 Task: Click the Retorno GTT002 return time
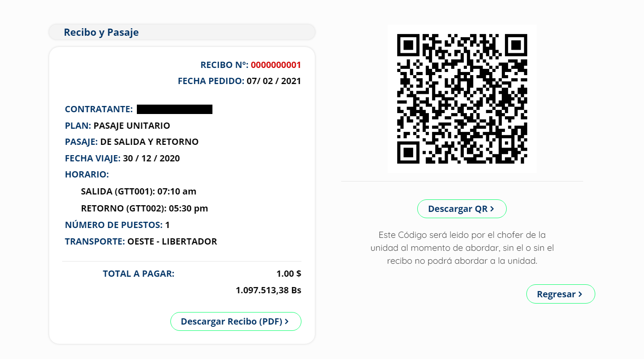click(x=188, y=208)
